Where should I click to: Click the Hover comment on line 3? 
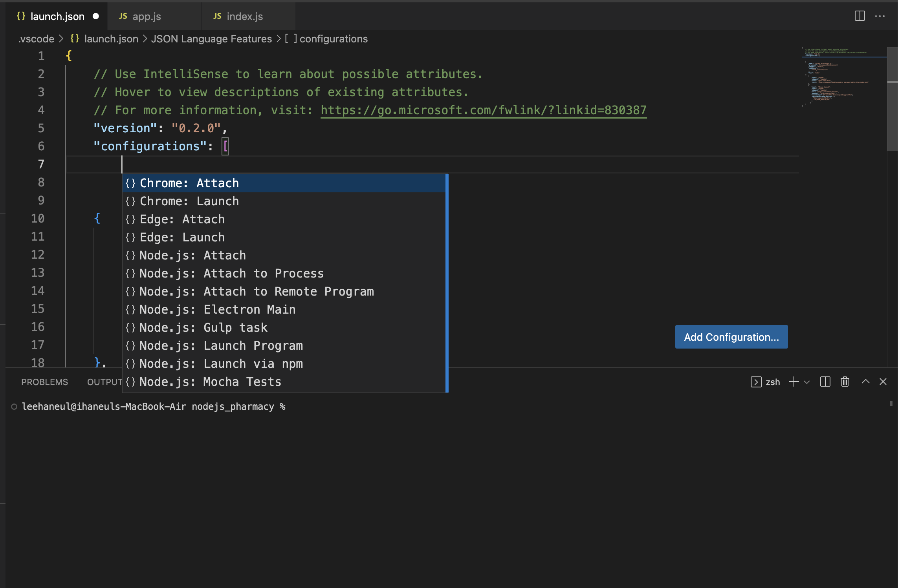click(x=281, y=92)
